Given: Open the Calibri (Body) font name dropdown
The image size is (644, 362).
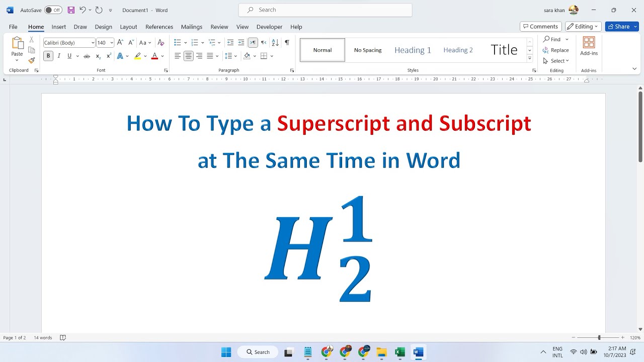Looking at the screenshot, I should (x=93, y=43).
